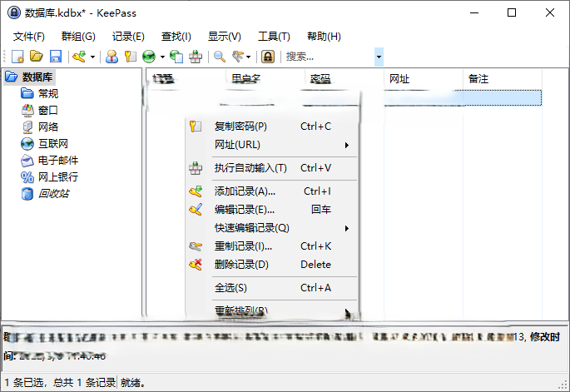Open the 快速编辑记录(Q) submenu
The height and width of the screenshot is (392, 570).
coord(272,228)
